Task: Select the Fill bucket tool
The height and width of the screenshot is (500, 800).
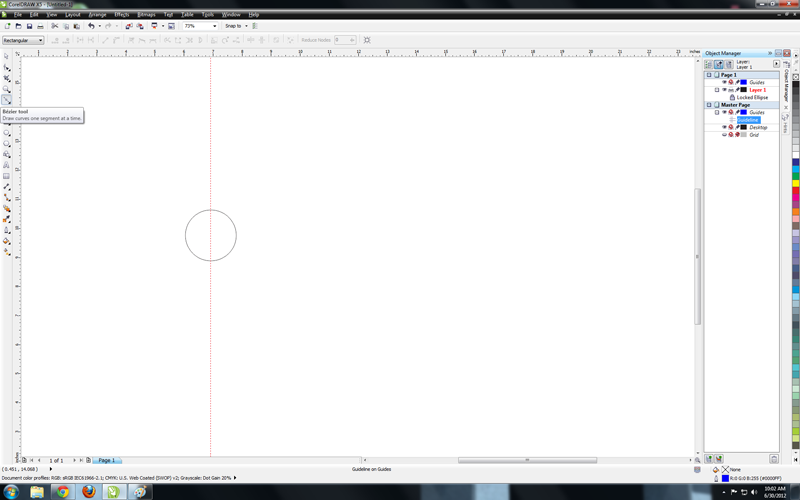Action: 7,241
